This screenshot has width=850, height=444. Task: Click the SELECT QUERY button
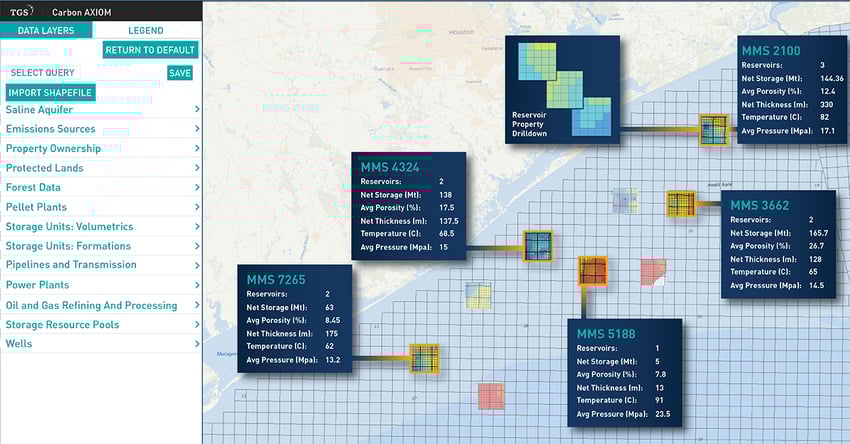pyautogui.click(x=43, y=73)
